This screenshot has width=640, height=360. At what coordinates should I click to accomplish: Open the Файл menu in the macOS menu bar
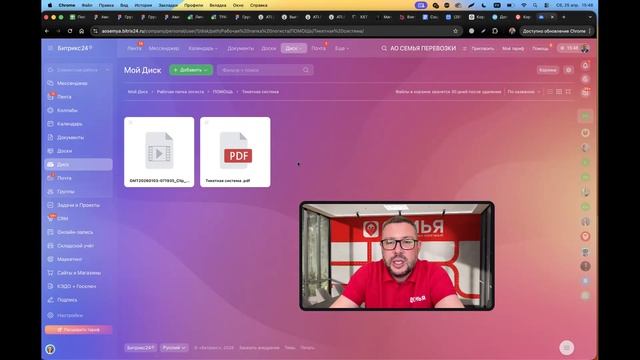[87, 5]
